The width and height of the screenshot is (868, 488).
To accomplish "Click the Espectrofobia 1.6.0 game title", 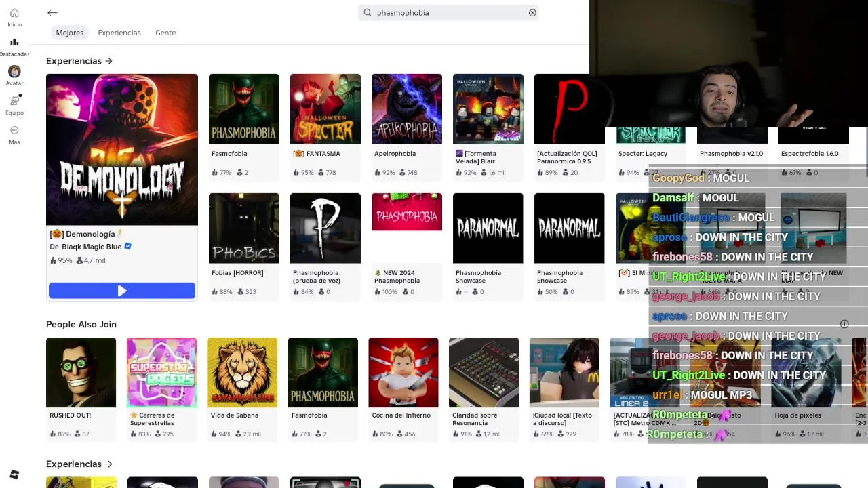I will click(x=810, y=154).
